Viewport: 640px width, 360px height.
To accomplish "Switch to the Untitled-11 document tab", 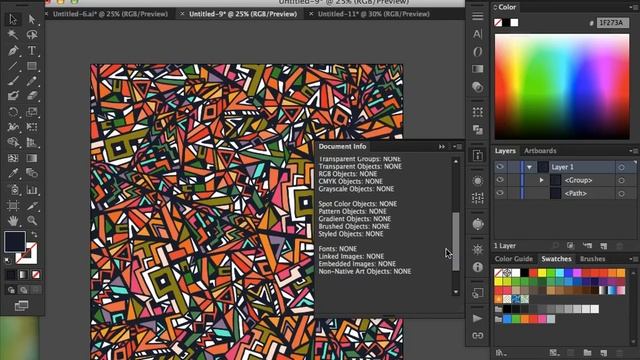I will (x=373, y=14).
